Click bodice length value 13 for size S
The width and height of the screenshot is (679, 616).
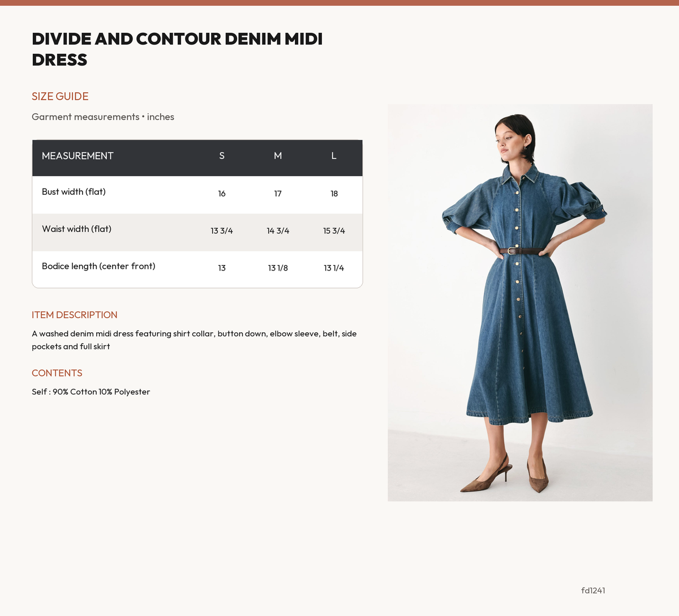222,268
